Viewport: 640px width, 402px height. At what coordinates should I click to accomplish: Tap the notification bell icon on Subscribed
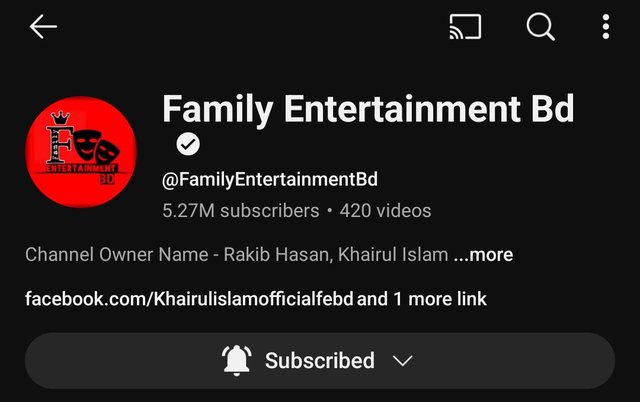tap(236, 360)
